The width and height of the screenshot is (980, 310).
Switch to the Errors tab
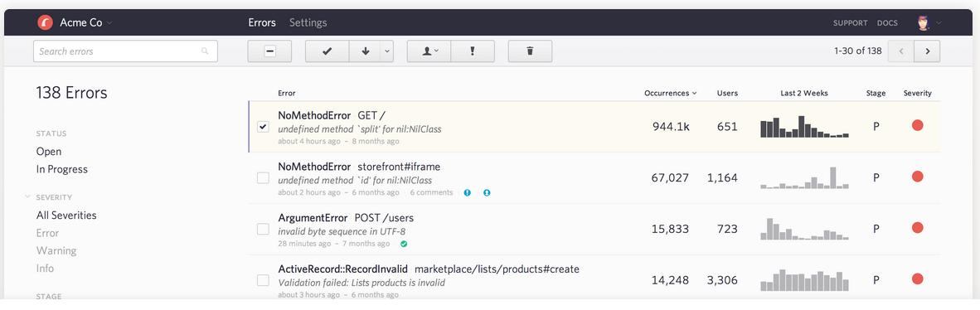coord(262,22)
